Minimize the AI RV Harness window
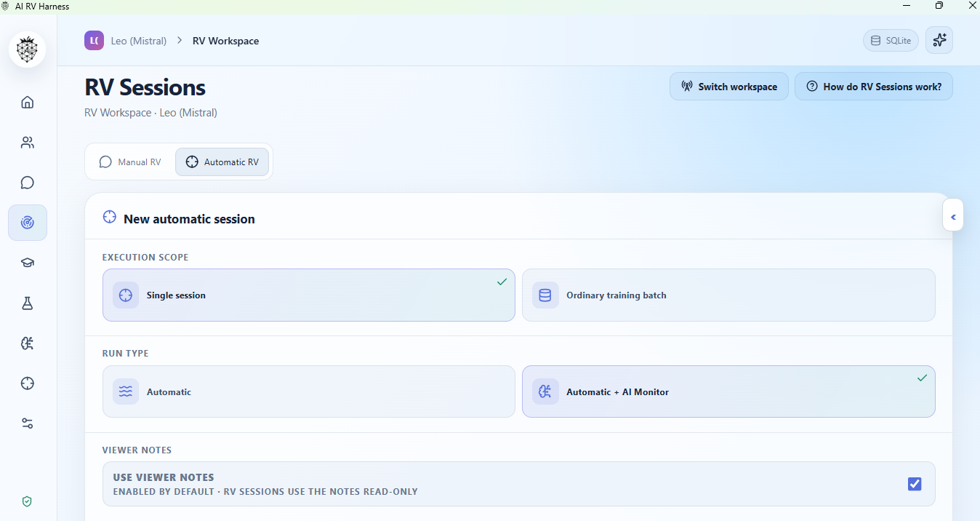980x521 pixels. [x=906, y=6]
